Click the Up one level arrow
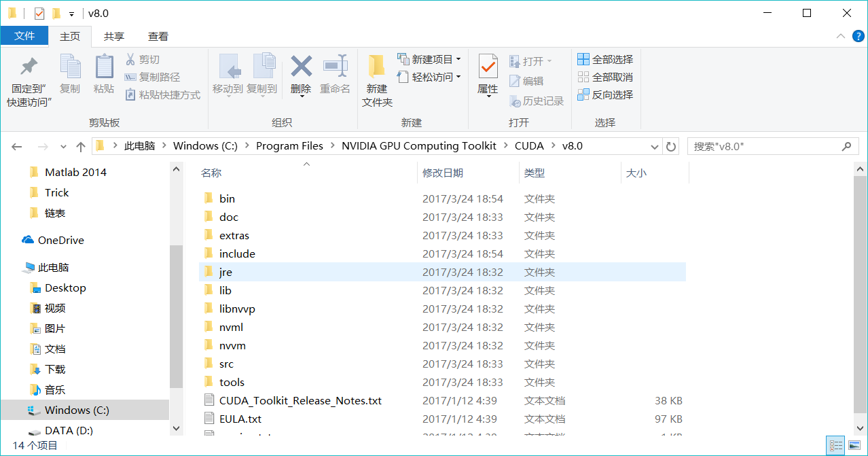The width and height of the screenshot is (868, 456). coord(81,147)
